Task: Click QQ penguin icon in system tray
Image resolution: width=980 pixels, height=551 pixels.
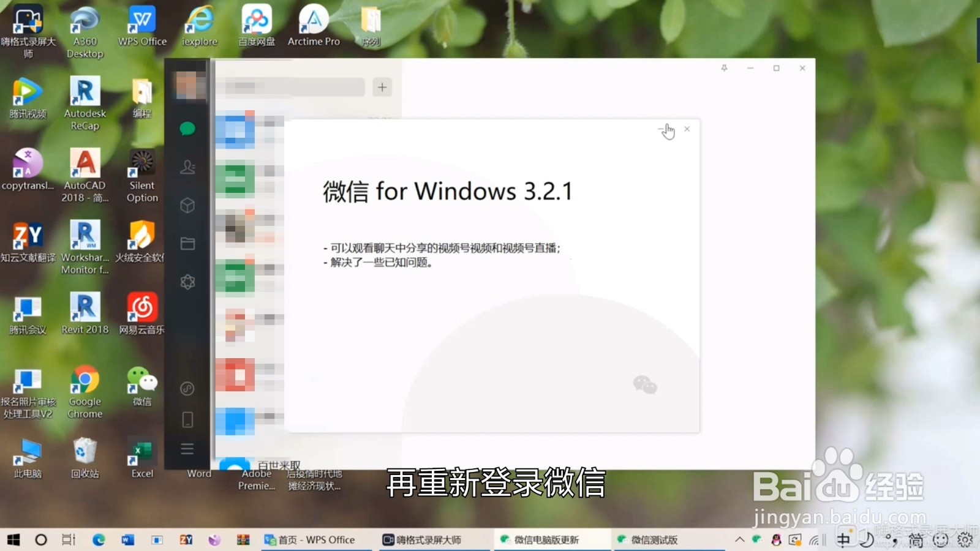Action: tap(776, 540)
